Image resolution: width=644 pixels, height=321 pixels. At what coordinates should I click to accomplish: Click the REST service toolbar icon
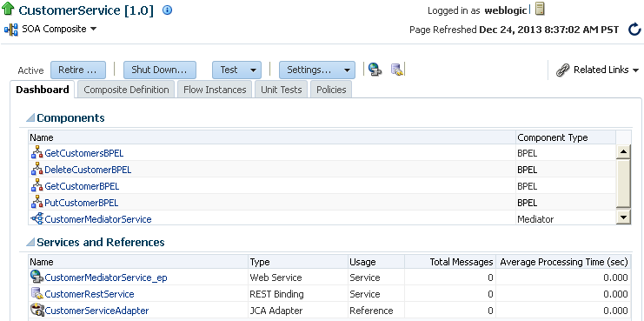click(397, 70)
